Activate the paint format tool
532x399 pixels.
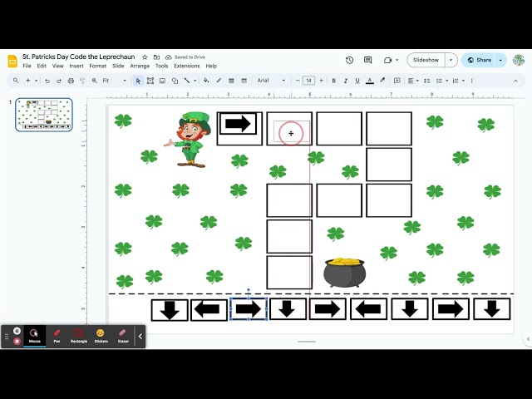point(82,81)
